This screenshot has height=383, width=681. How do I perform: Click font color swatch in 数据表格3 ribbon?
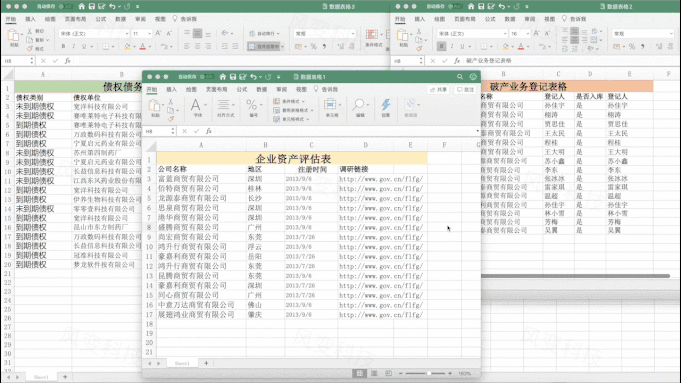click(x=142, y=46)
